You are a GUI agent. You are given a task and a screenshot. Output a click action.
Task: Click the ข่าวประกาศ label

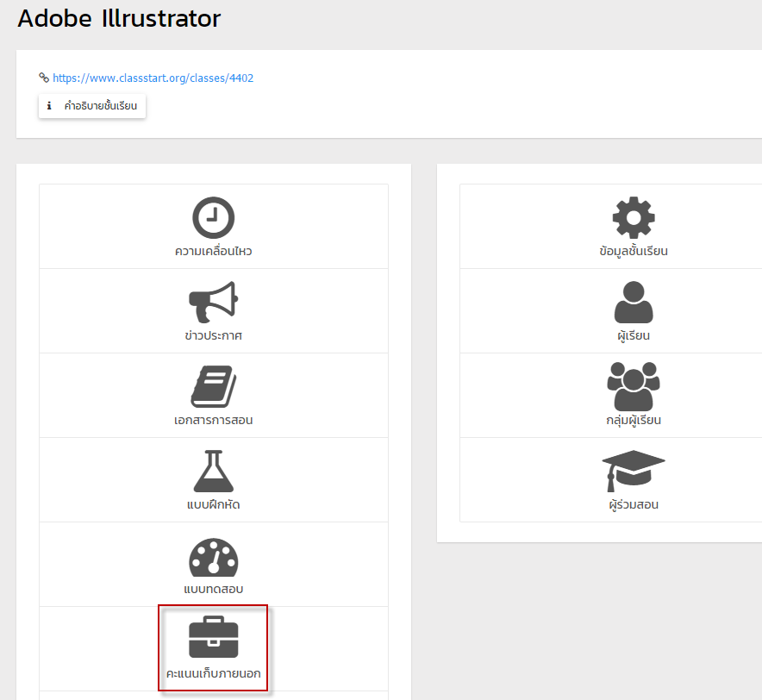click(213, 335)
